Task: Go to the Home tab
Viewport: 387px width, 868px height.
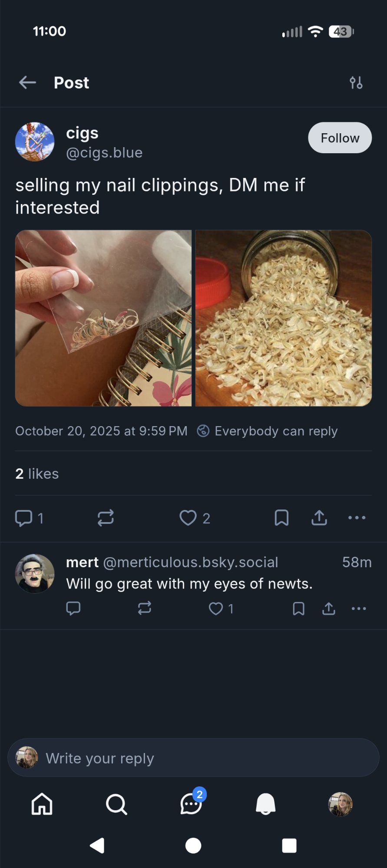Action: click(x=42, y=804)
